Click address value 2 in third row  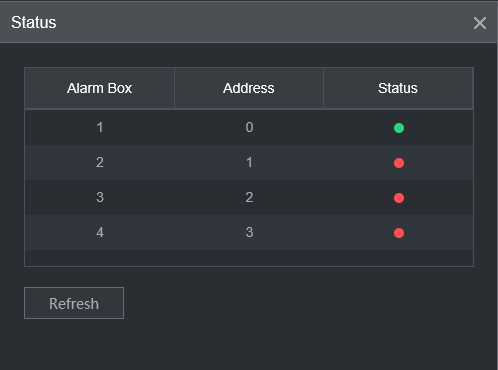coord(249,197)
